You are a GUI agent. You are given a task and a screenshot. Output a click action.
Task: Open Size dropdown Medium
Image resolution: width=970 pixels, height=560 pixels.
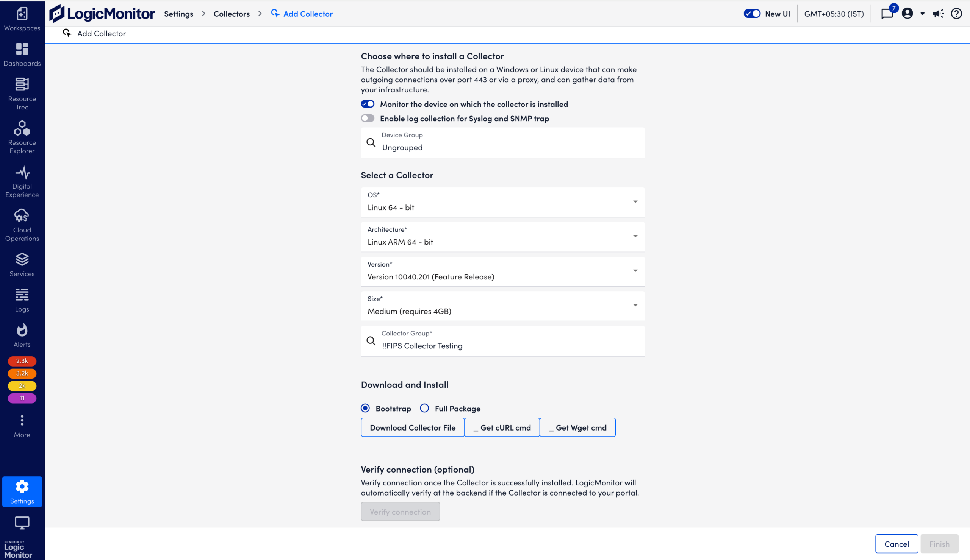click(502, 306)
